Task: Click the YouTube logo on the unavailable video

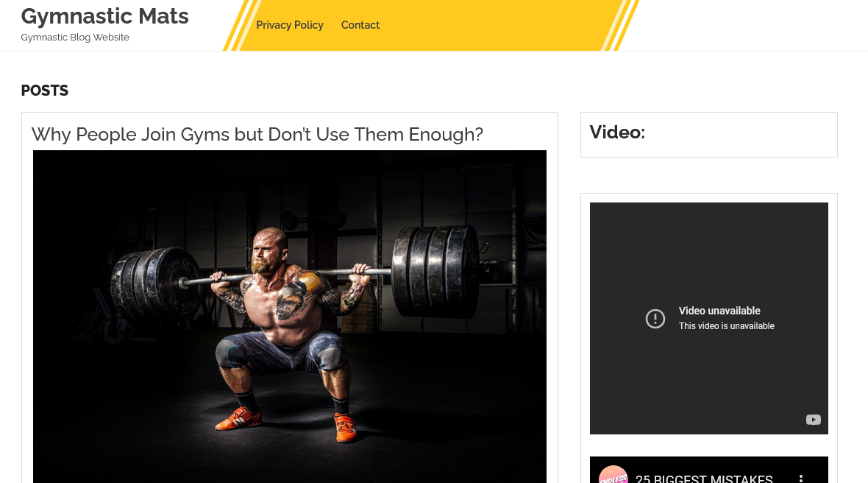Action: point(813,420)
